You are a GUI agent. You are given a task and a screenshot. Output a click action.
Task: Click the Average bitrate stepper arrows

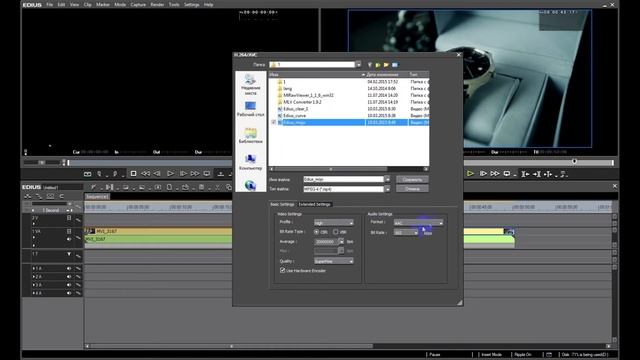(341, 242)
